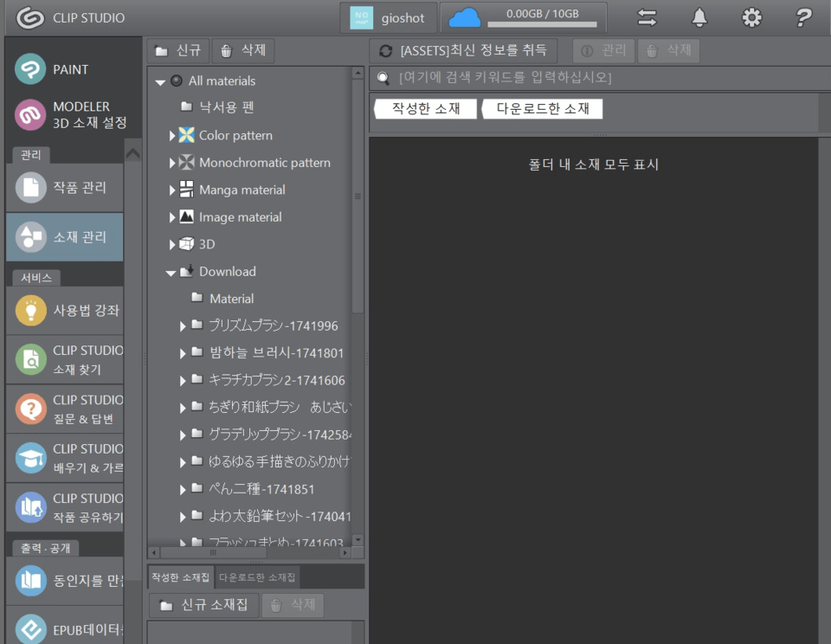The image size is (831, 644).
Task: Select the Material folder under Download
Action: [x=222, y=299]
